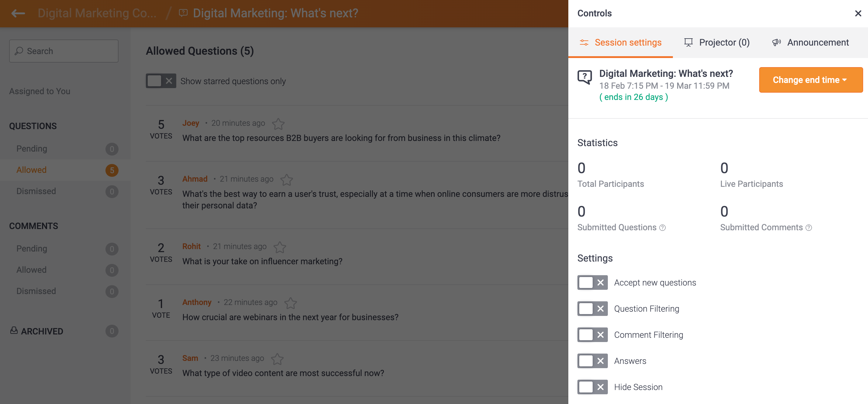
Task: Open Dismissed questions list
Action: [36, 191]
